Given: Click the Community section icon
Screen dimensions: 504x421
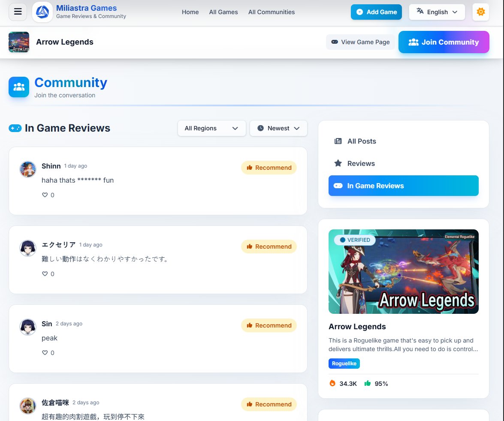Looking at the screenshot, I should tap(18, 87).
